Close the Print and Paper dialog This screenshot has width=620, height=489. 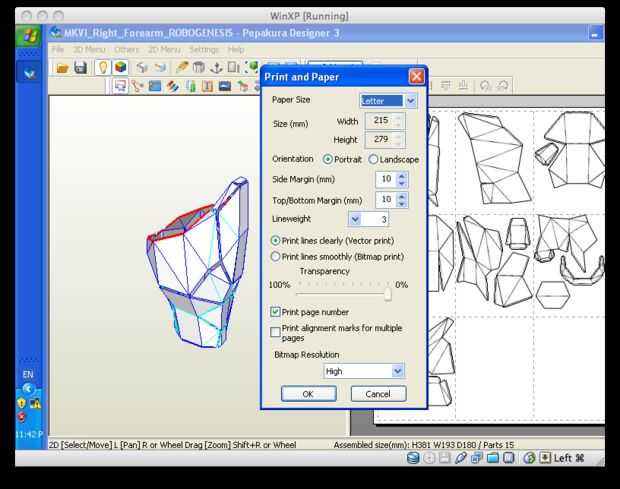click(416, 76)
